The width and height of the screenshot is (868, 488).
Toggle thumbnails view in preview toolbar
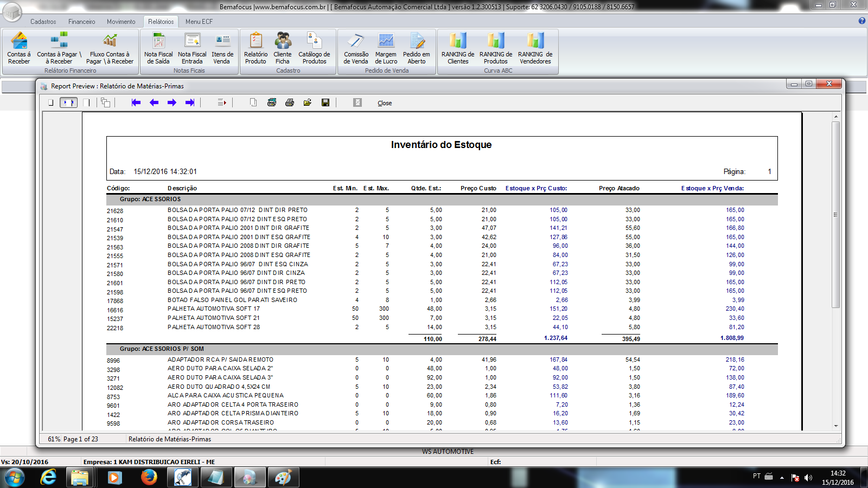click(105, 102)
